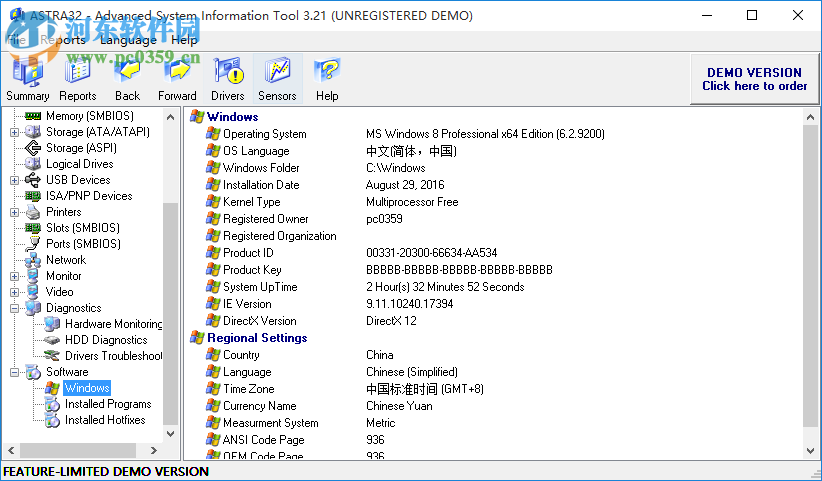
Task: Click the System UpTime row
Action: coord(365,287)
